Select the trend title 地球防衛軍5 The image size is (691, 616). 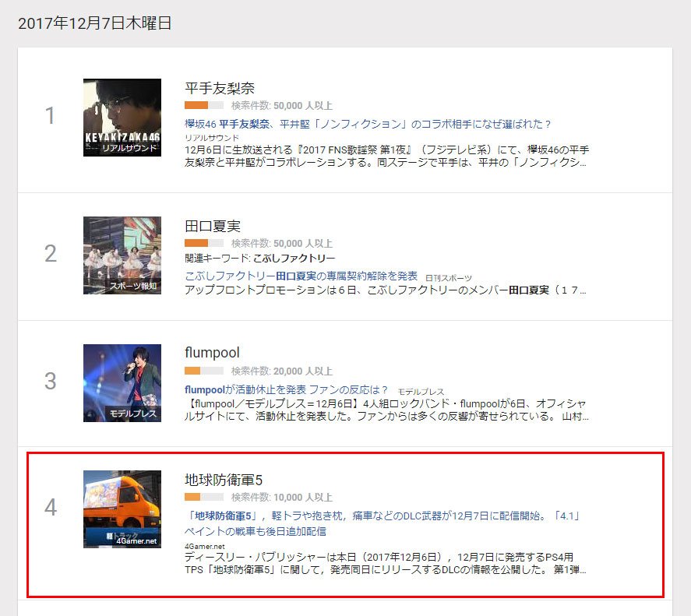[224, 480]
